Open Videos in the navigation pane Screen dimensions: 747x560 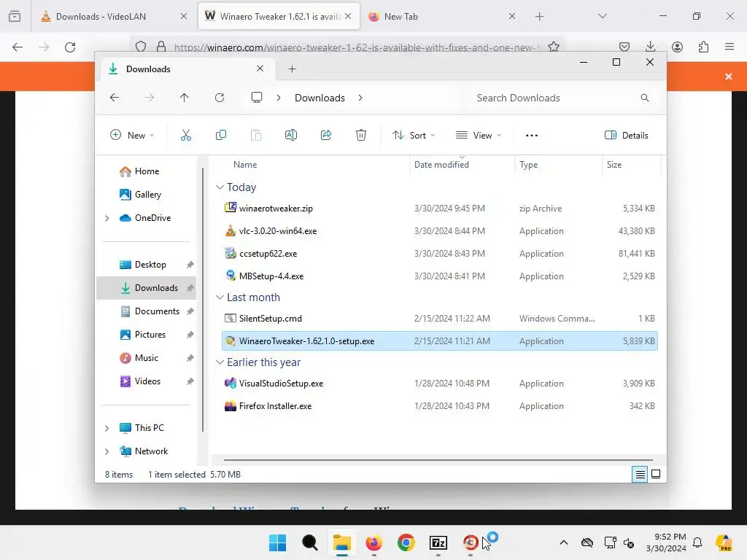[x=147, y=381]
